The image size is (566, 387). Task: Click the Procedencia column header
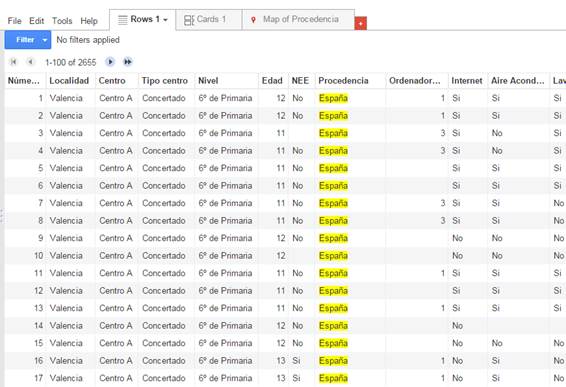[x=343, y=81]
